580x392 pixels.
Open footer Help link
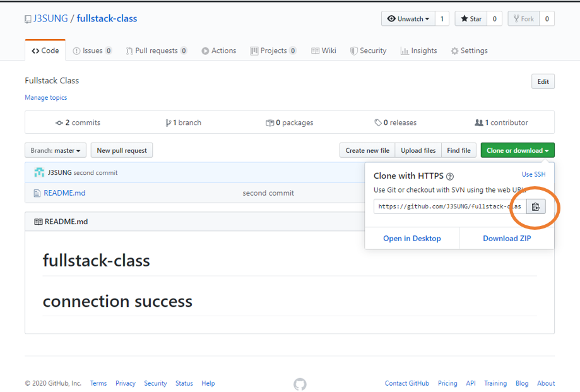(208, 384)
